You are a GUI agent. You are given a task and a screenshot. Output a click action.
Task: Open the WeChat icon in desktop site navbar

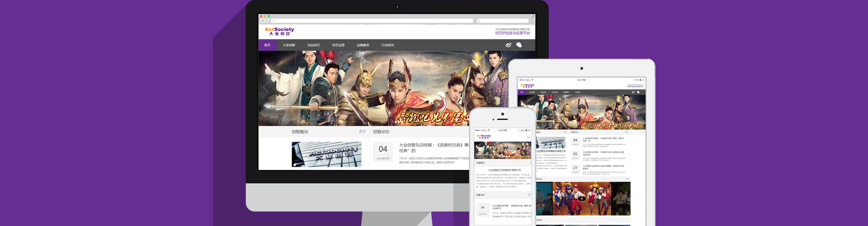coord(519,45)
